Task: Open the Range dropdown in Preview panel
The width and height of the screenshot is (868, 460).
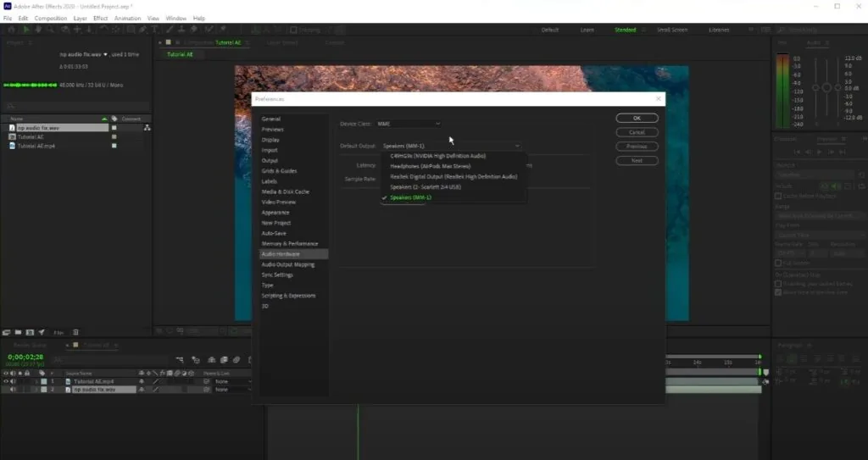Action: click(820, 216)
